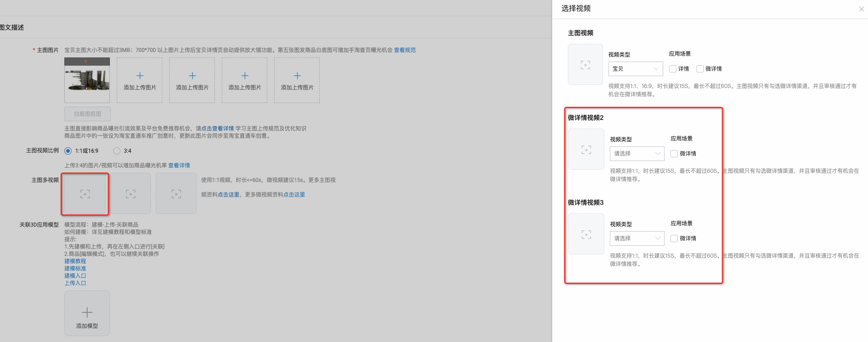Click the second 添加上传图片 slot

click(192, 80)
